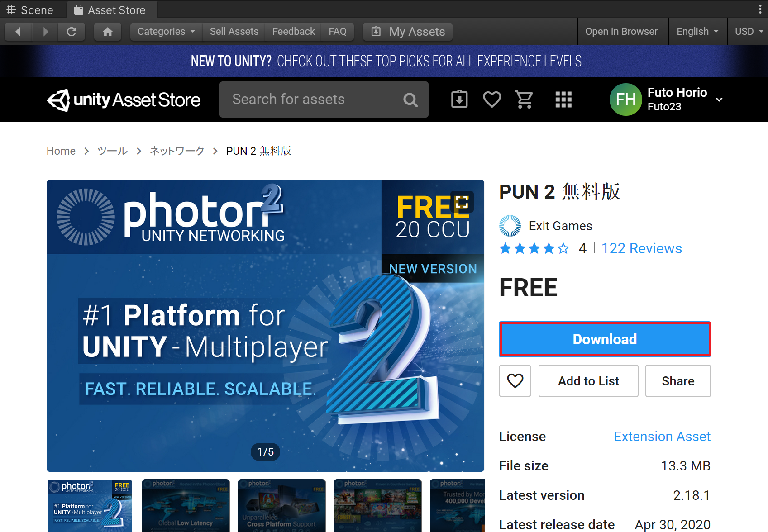The width and height of the screenshot is (768, 532).
Task: Click the star rating icons
Action: point(534,248)
